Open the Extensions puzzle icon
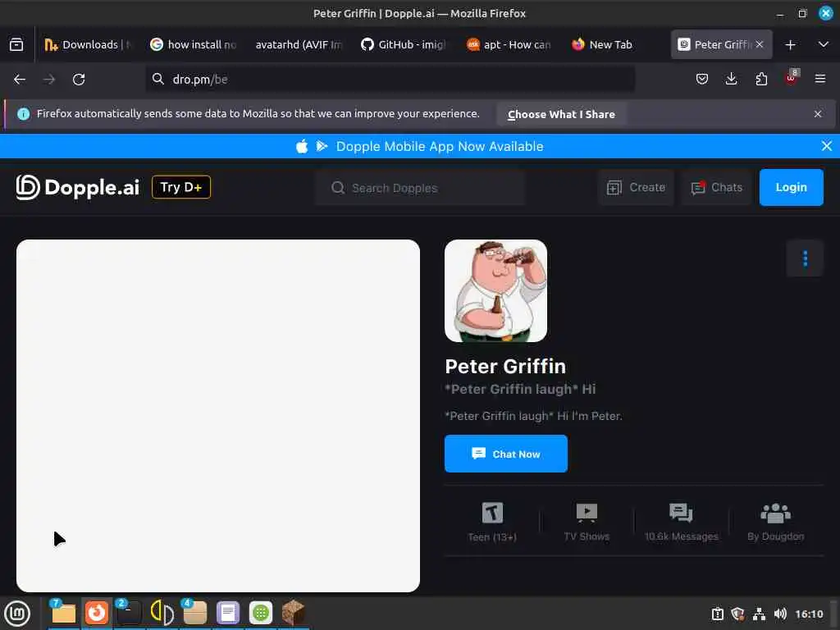Viewport: 840px width, 630px height. [761, 80]
